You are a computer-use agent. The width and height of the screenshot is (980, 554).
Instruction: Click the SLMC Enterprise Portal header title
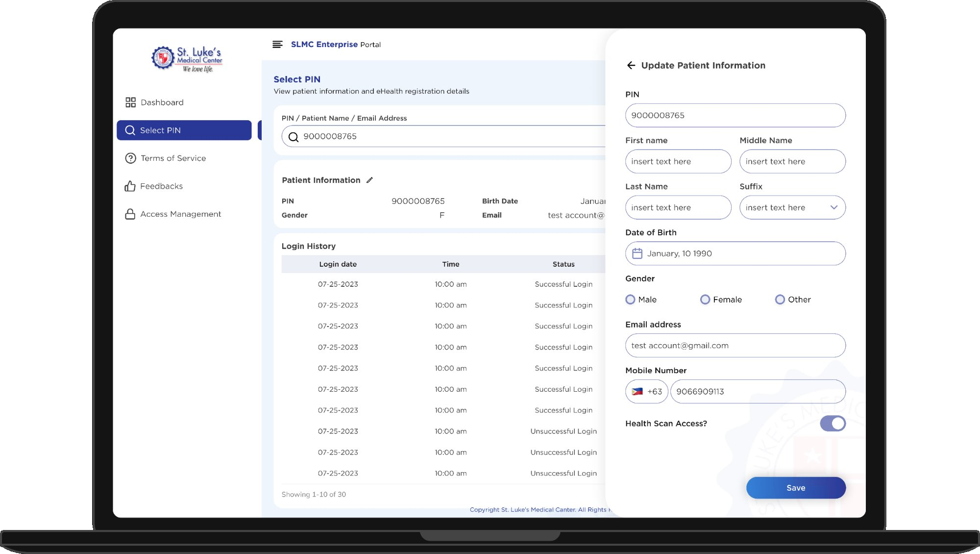point(335,44)
